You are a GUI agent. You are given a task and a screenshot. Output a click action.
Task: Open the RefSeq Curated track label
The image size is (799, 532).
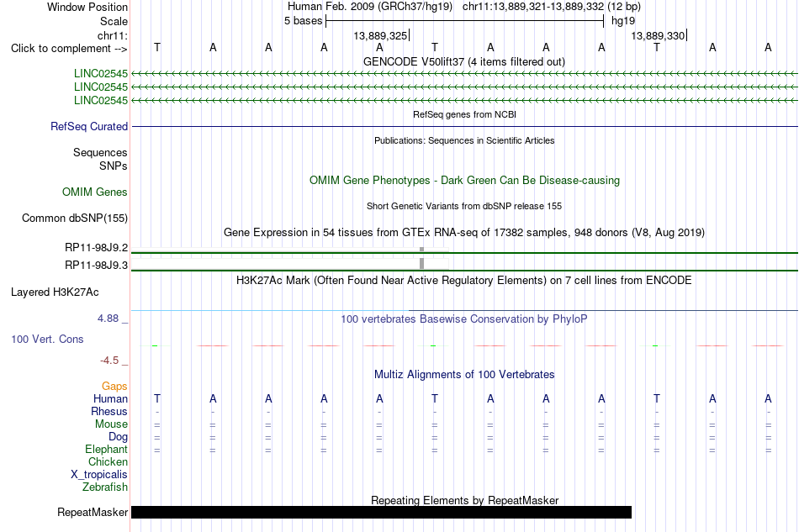(88, 126)
